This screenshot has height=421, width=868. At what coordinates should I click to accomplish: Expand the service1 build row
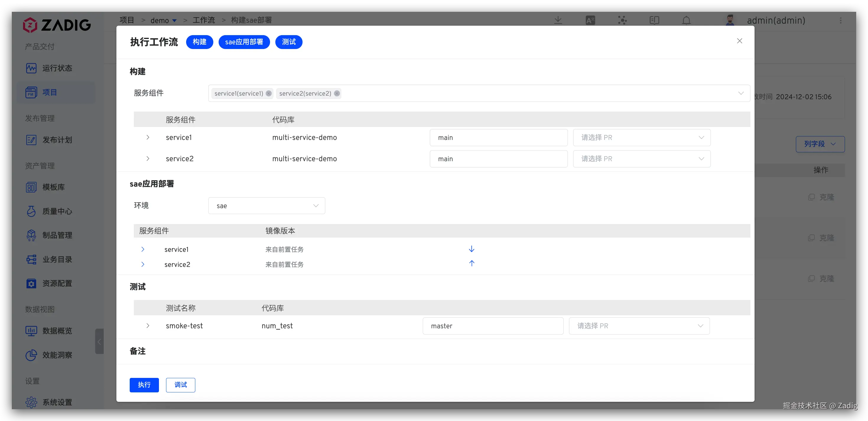[x=148, y=137]
